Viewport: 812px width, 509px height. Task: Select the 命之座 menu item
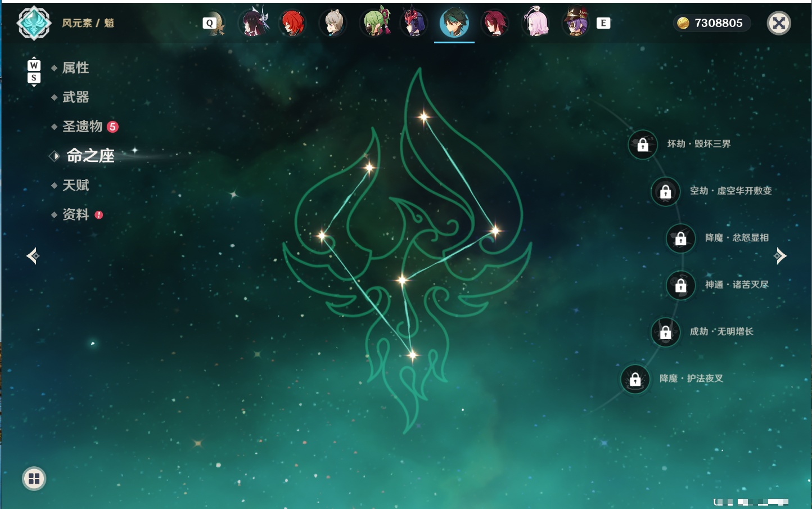coord(91,156)
